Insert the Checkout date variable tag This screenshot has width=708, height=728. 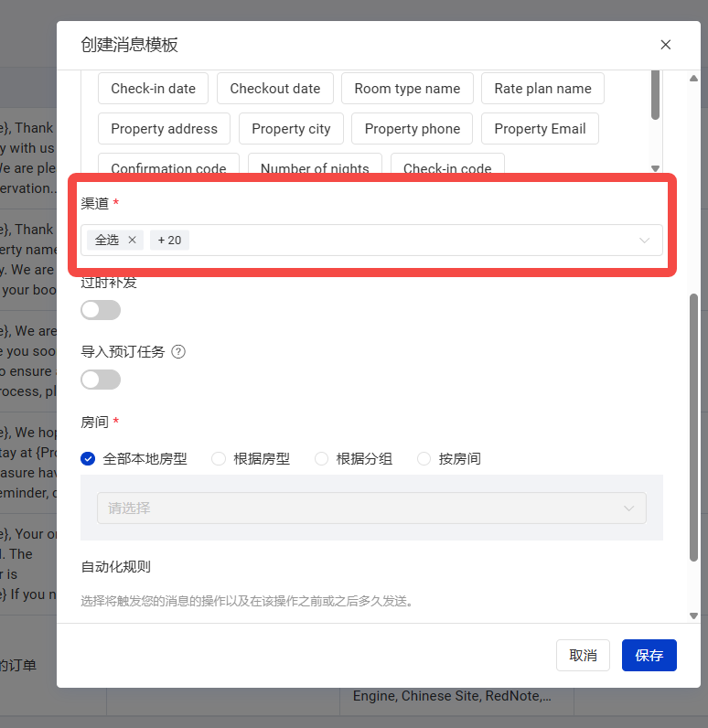275,88
